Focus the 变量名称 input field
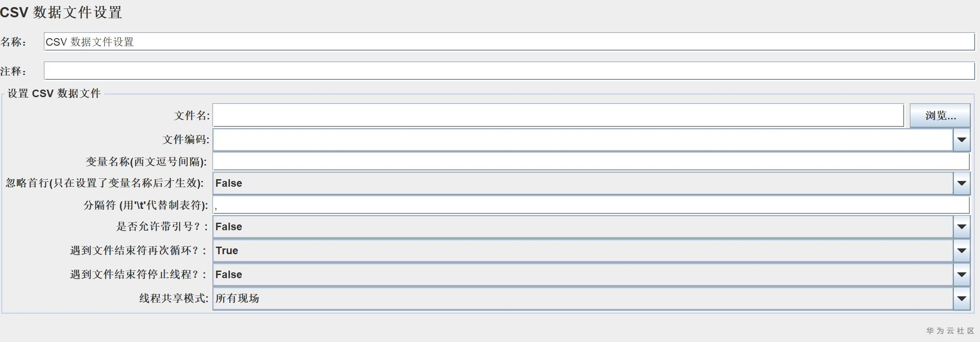Viewport: 980px width, 342px height. pos(590,161)
